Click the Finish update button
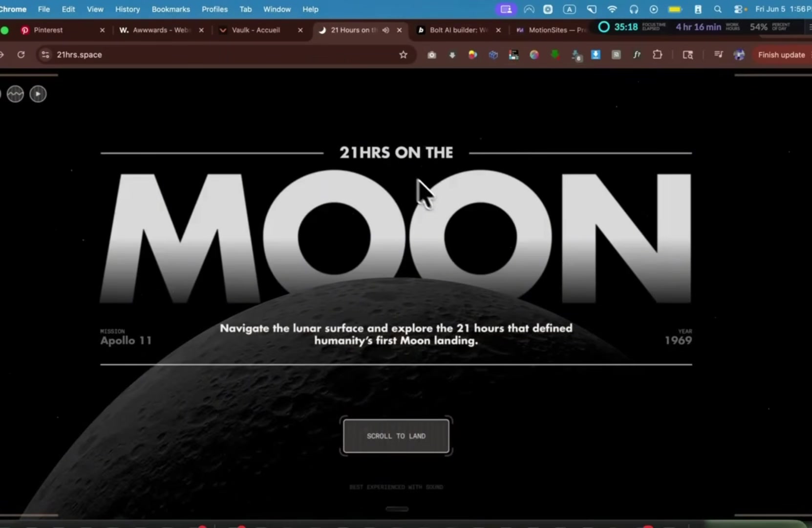This screenshot has height=528, width=812. pos(781,55)
